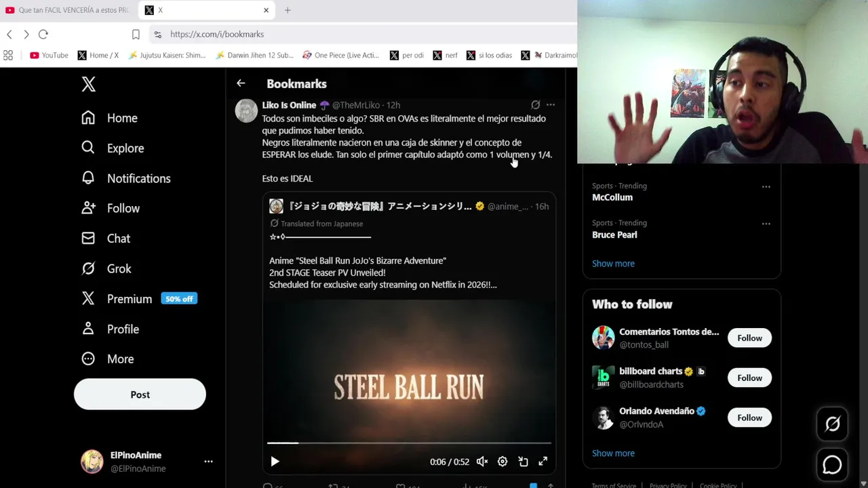Open Jujutsu Kaisen bookmark
Viewport: 868px width, 488px height.
point(167,55)
